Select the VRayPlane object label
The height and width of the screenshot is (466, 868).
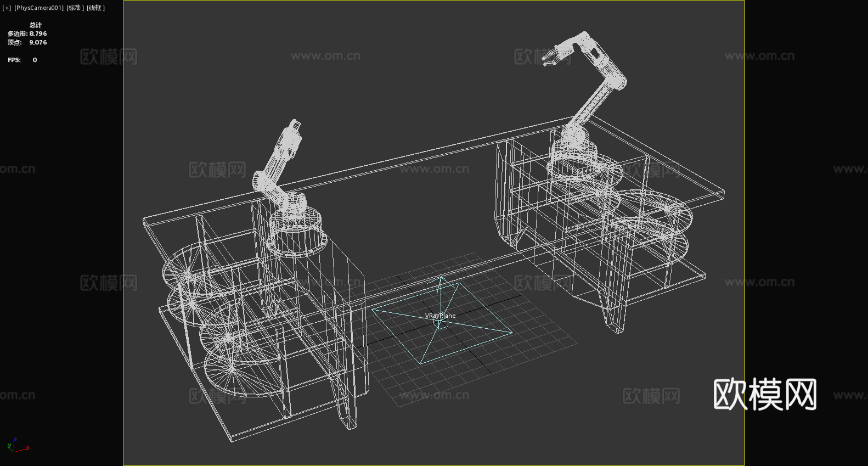(440, 316)
